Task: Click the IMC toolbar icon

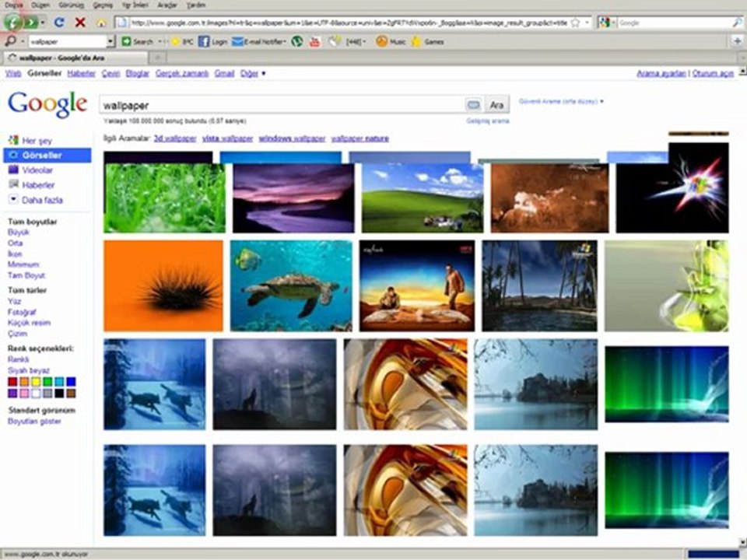Action: point(182,42)
